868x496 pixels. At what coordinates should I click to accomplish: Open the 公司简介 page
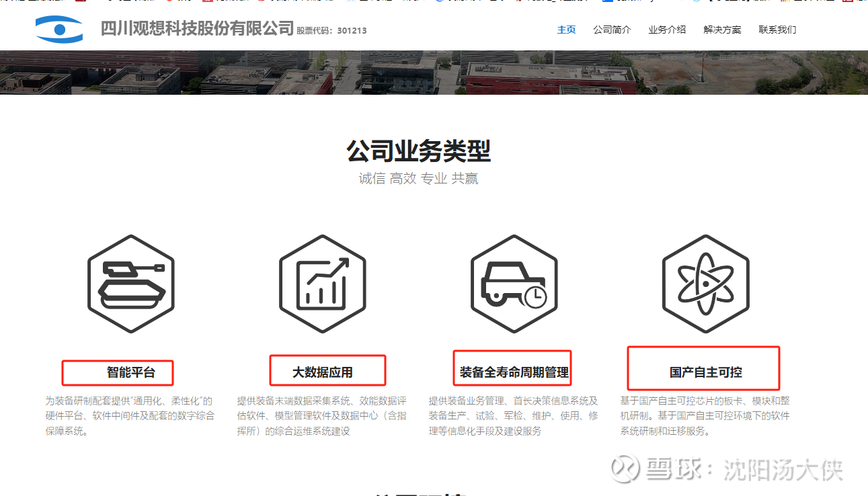[x=612, y=30]
